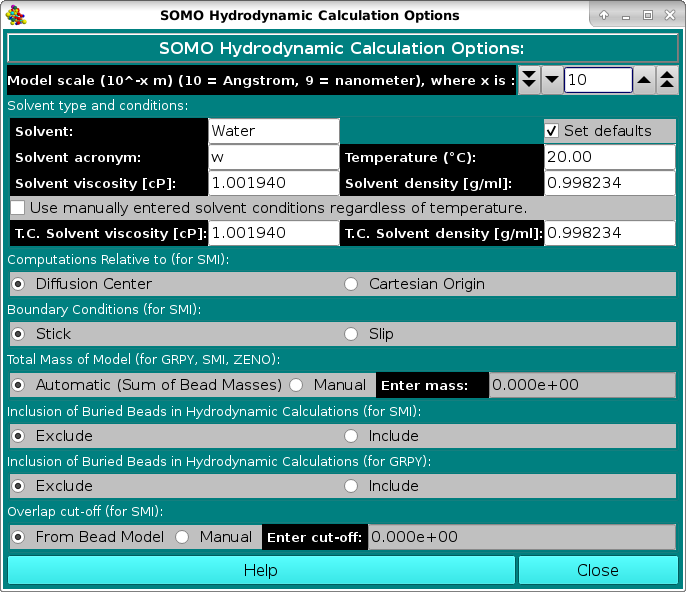
Task: Toggle the Set defaults checkbox
Action: pos(552,131)
